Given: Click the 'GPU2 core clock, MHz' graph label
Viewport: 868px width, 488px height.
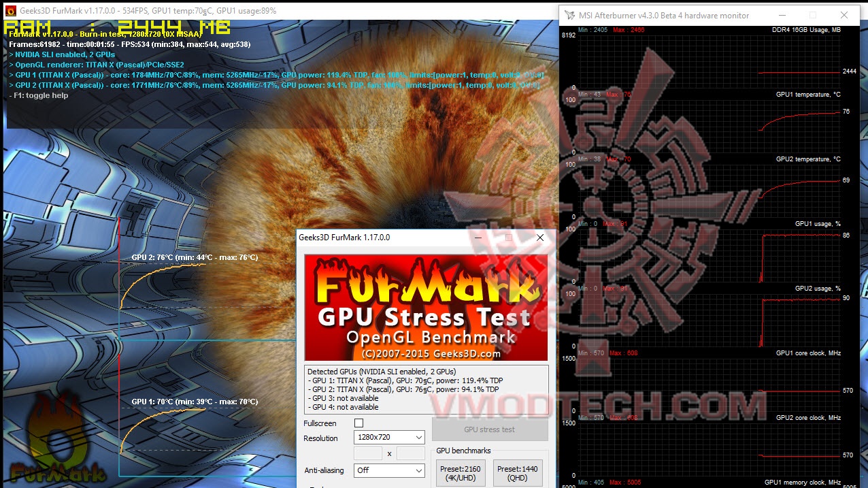Looking at the screenshot, I should coord(808,418).
